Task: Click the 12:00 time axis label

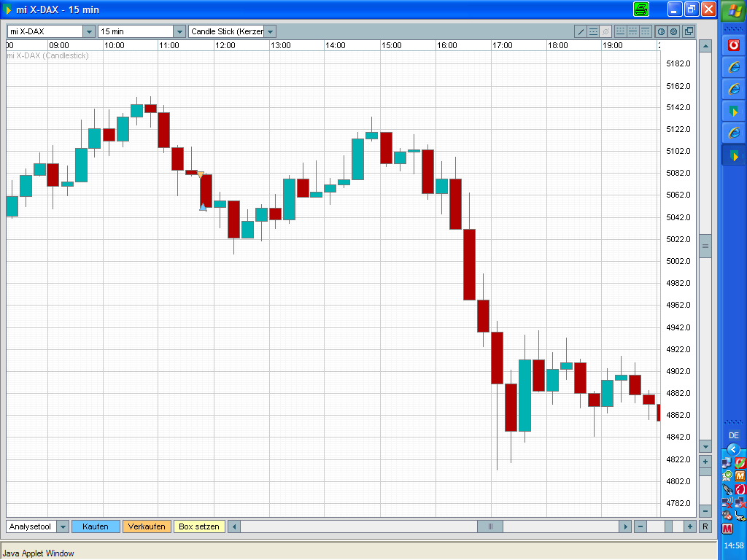Action: 225,45
